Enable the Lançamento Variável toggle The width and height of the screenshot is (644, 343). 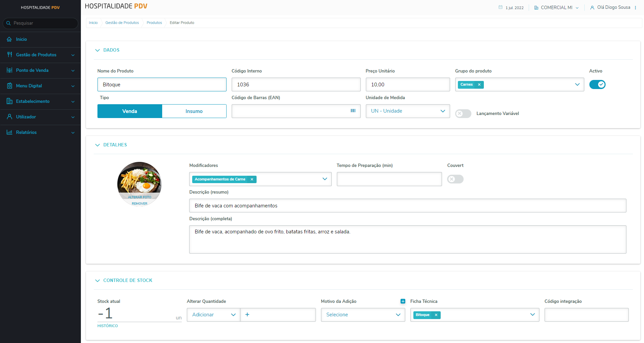(463, 114)
